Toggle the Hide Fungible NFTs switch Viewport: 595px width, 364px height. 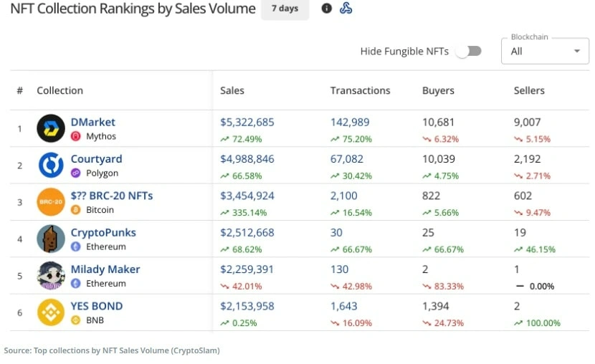469,51
